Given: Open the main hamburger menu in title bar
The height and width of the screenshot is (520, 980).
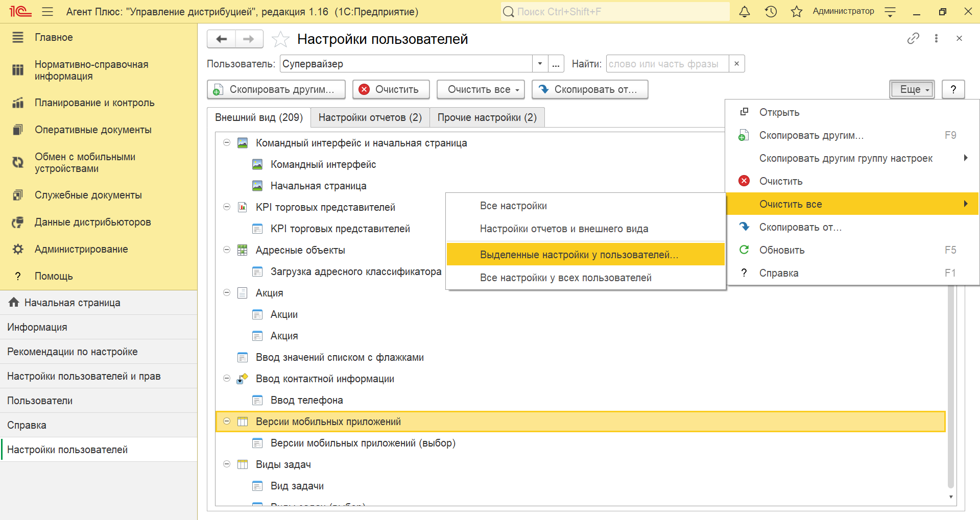Looking at the screenshot, I should (47, 12).
